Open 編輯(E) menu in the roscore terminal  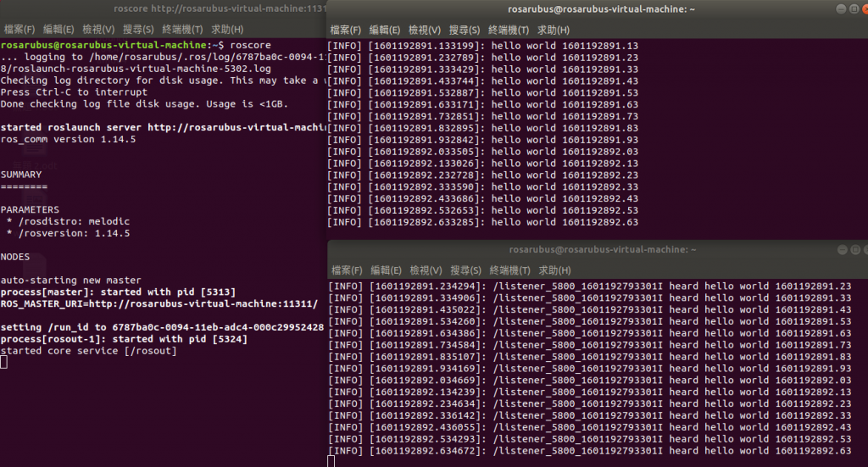point(58,30)
